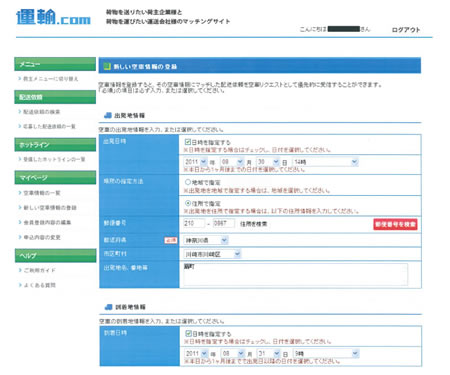Open 会員登録内容の編集 in the sidebar

pyautogui.click(x=47, y=222)
